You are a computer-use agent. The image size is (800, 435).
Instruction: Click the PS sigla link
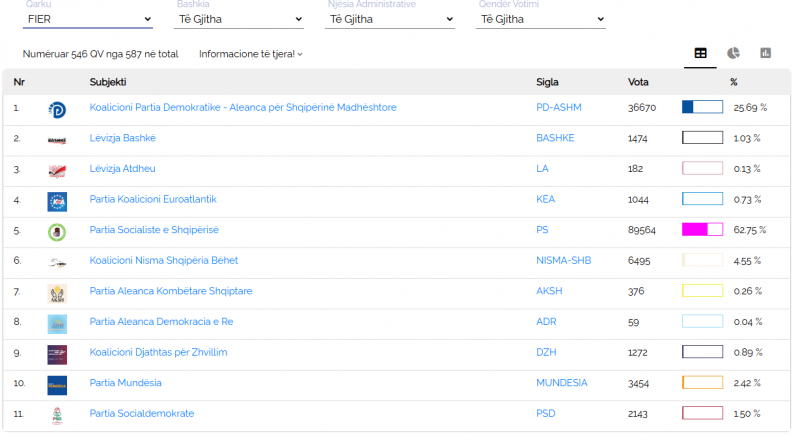[x=542, y=230]
